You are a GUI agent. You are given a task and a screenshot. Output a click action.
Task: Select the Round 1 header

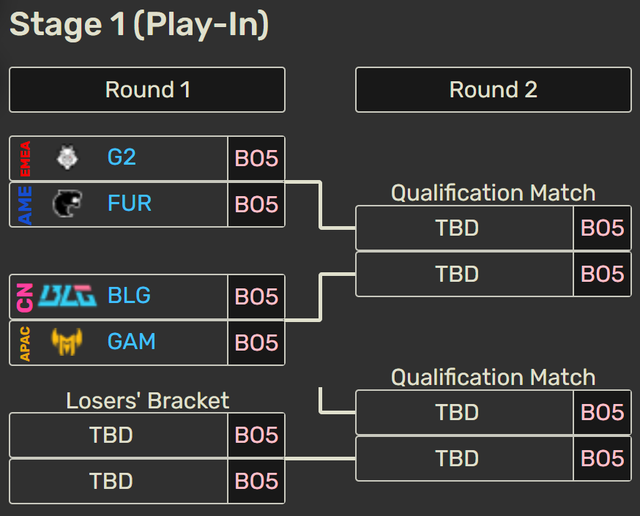[147, 90]
